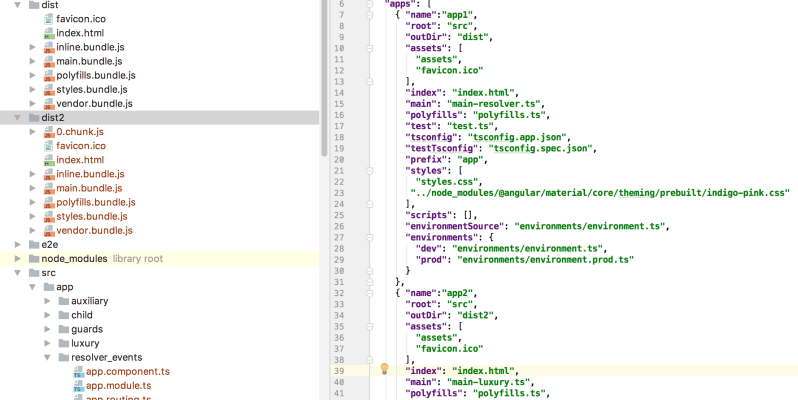Select main.bundle.js in the dist folder
This screenshot has height=400, width=798.
click(x=89, y=61)
